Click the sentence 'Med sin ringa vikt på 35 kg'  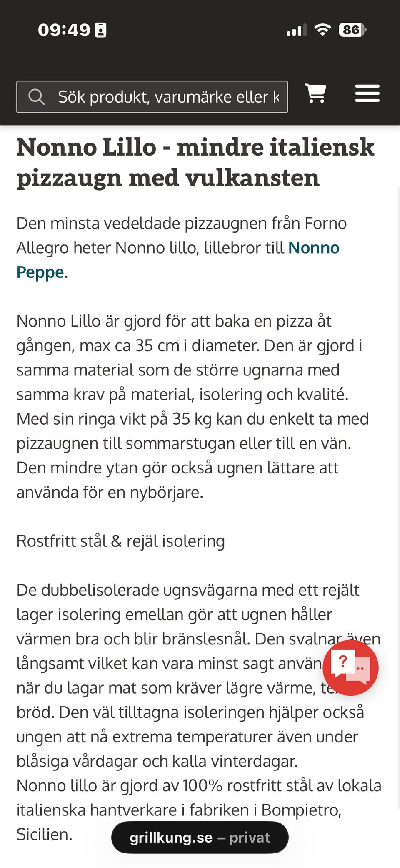coord(192,431)
